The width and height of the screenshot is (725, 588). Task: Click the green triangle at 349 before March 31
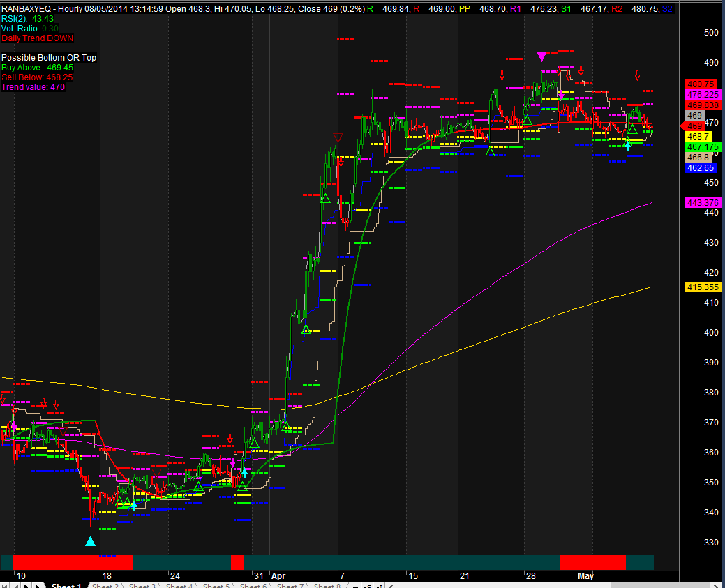click(x=242, y=485)
